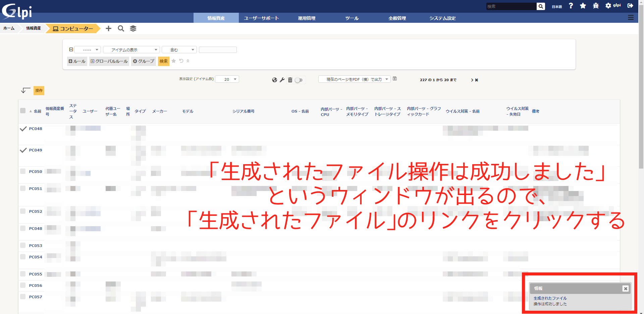Uncheck the PC049 row checkmark

[23, 150]
